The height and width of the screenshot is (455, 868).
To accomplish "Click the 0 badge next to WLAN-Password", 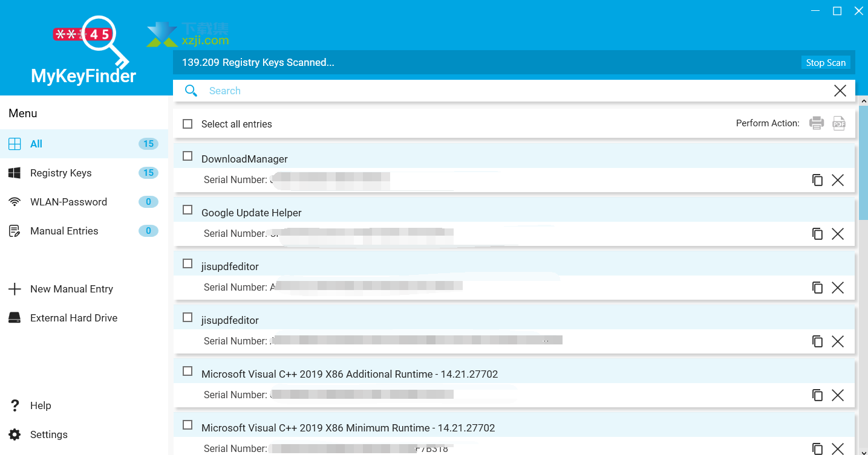I will pos(148,202).
